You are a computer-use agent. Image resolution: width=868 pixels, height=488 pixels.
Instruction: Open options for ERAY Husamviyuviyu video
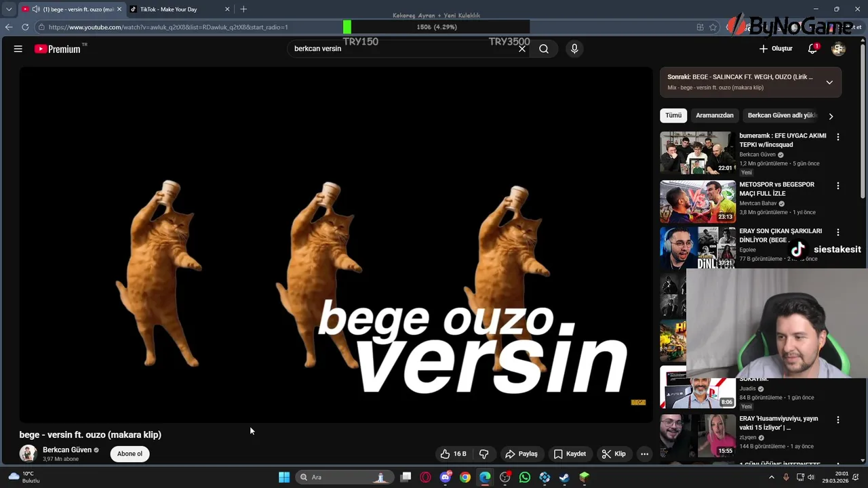[x=838, y=420]
